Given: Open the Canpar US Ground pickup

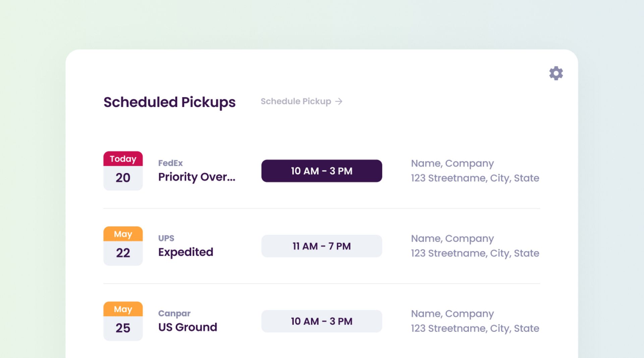Looking at the screenshot, I should [187, 327].
